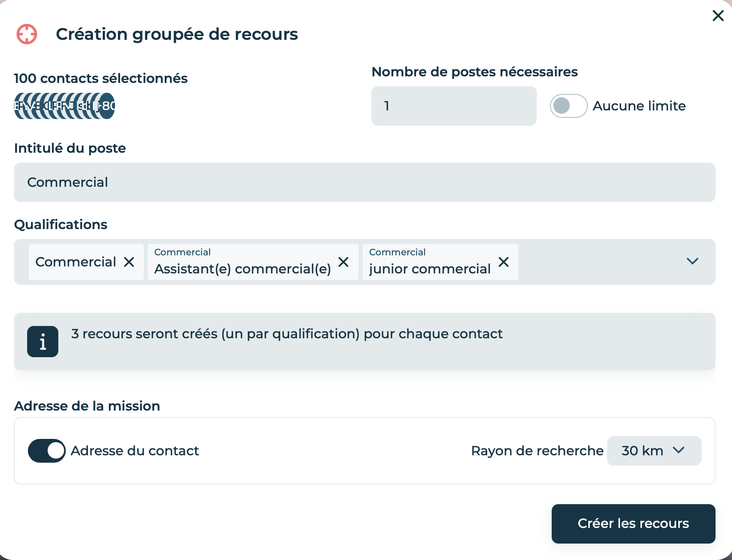732x560 pixels.
Task: Click the Assistant(e) commercial(e) tag label
Action: click(x=242, y=269)
